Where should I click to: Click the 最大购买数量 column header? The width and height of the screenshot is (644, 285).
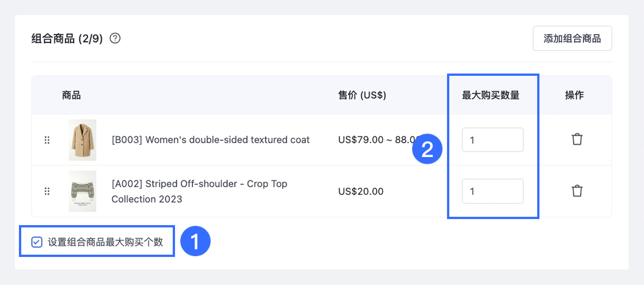[491, 95]
